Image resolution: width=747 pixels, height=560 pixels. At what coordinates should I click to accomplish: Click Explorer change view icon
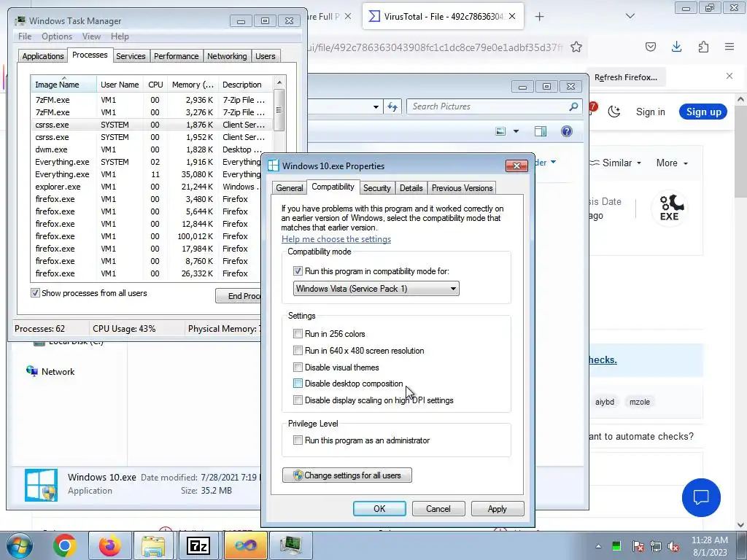click(500, 131)
